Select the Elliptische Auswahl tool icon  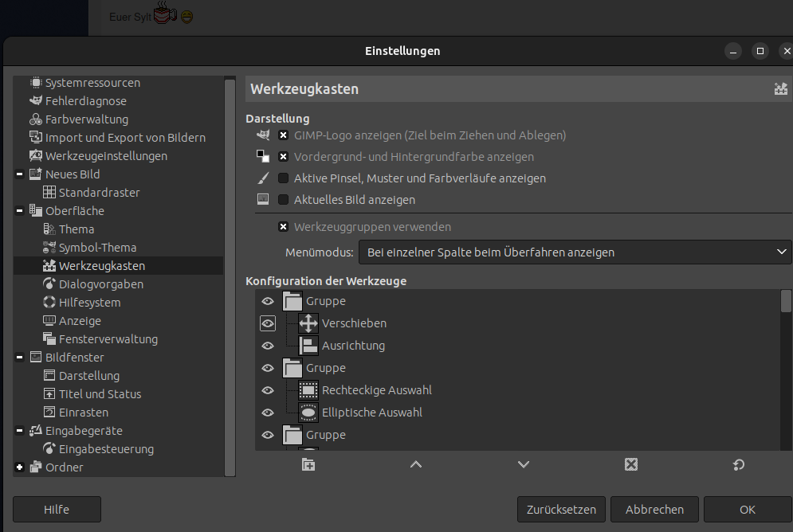308,413
